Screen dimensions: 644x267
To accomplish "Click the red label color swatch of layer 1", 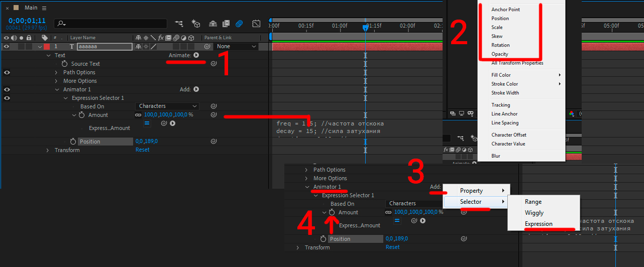I will coord(47,47).
